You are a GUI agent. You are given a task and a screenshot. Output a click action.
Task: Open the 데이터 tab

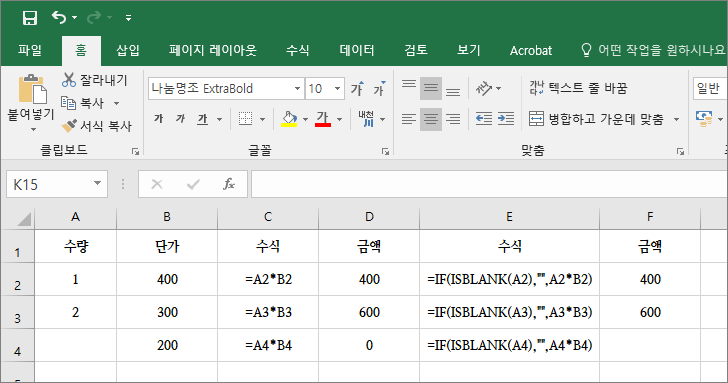tap(357, 50)
